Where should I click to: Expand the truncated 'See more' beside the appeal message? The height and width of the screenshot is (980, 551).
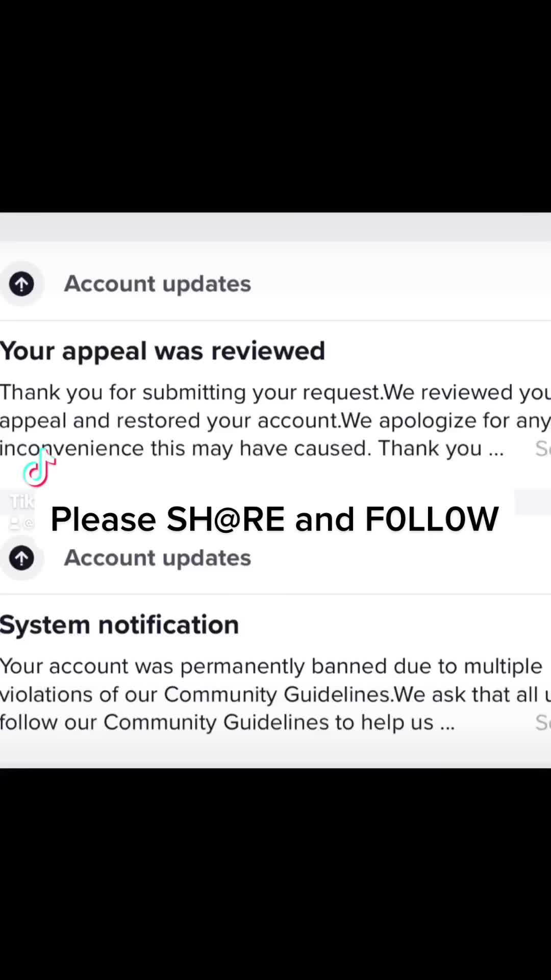point(542,448)
